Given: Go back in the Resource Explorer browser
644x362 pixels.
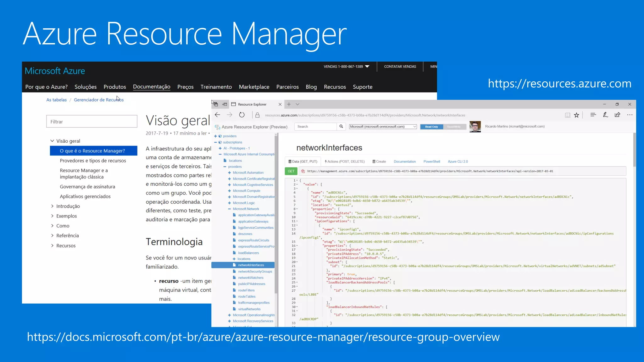Looking at the screenshot, I should click(217, 115).
